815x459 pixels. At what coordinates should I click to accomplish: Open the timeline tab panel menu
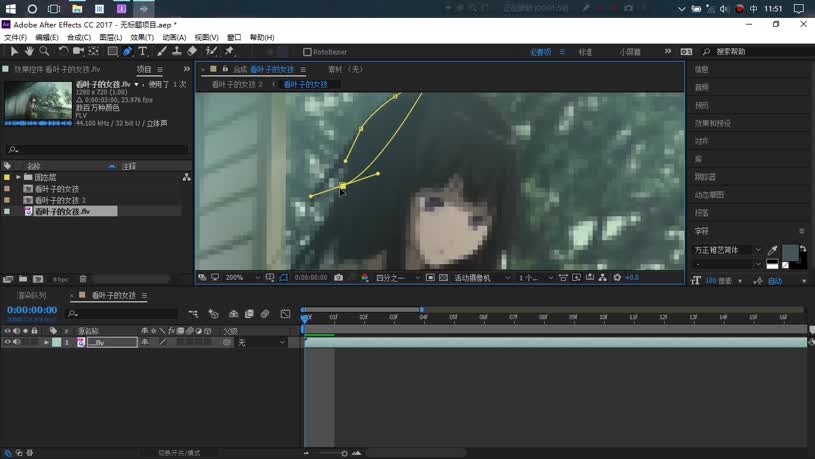point(144,295)
